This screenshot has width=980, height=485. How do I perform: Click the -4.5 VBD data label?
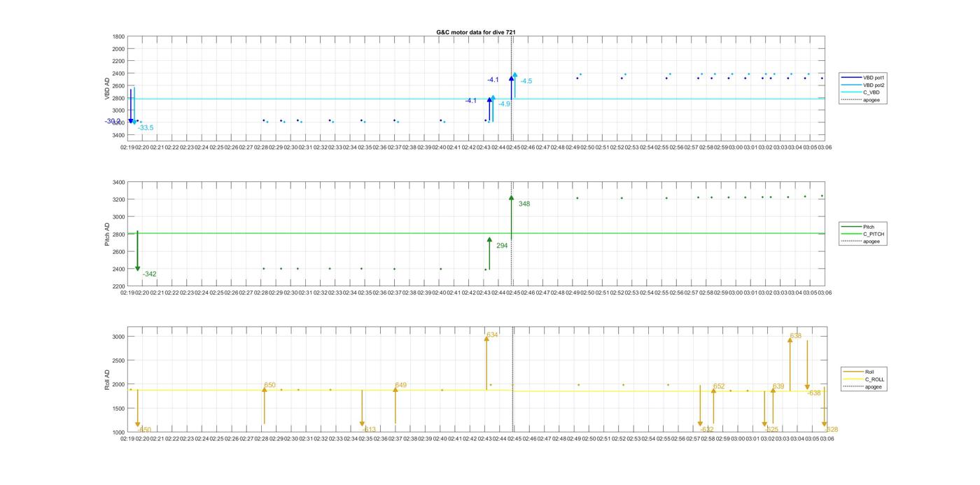click(526, 81)
